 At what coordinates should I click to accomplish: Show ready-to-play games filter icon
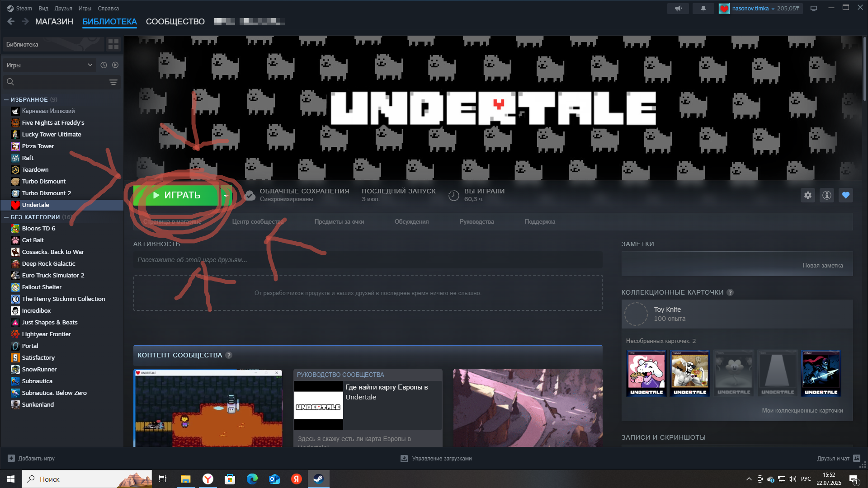(x=115, y=65)
